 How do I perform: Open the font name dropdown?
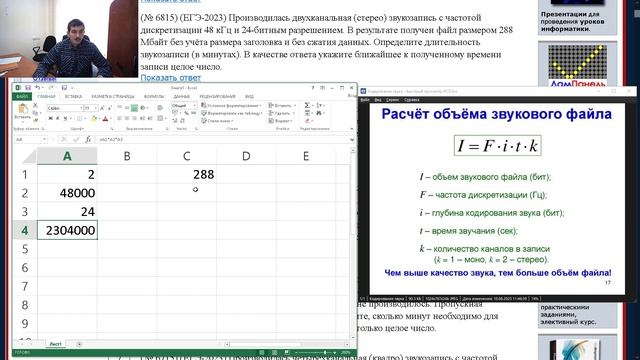tap(81, 108)
